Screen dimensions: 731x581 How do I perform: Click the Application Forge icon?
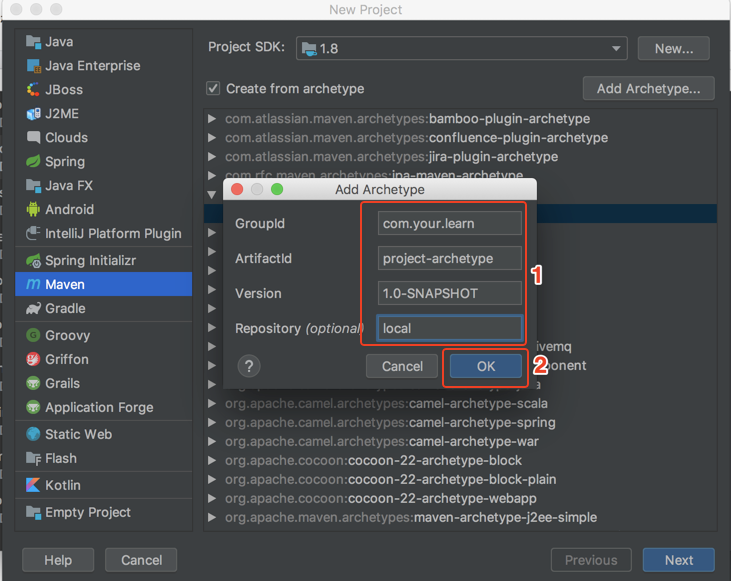pos(33,407)
